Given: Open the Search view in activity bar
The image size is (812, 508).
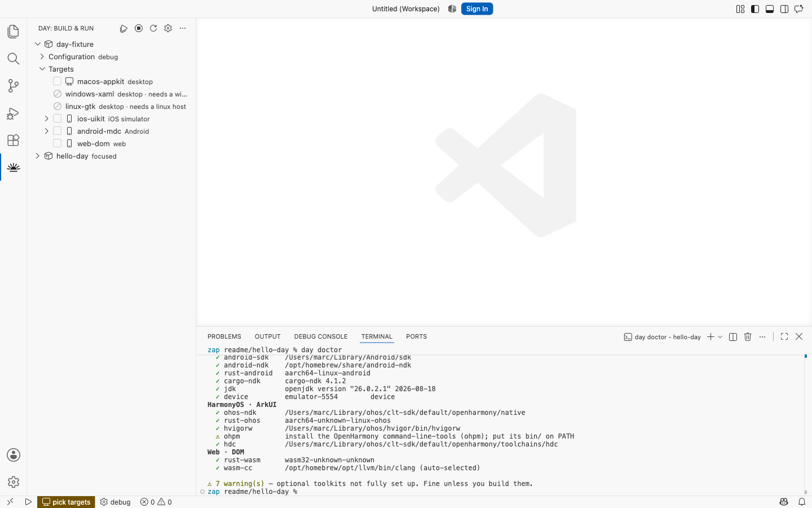Looking at the screenshot, I should coord(14,59).
